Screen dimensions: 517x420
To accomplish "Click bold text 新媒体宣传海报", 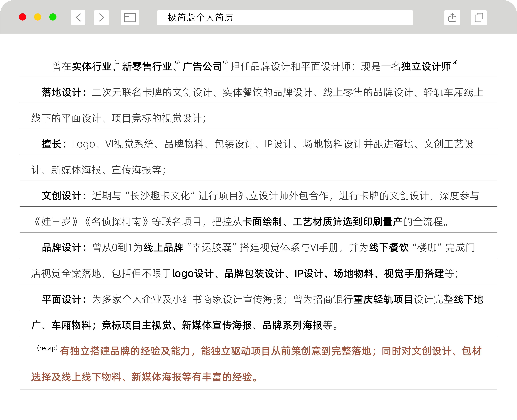I will pyautogui.click(x=217, y=325).
